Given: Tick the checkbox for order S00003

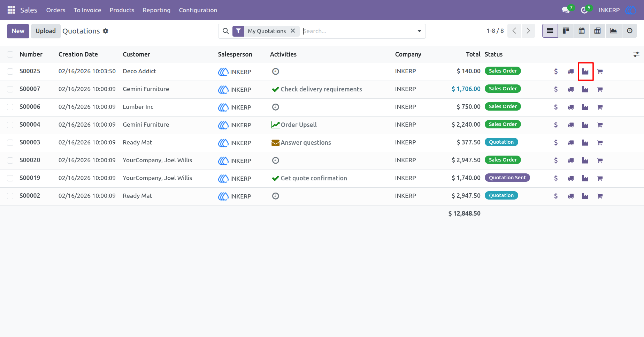Looking at the screenshot, I should (10, 143).
